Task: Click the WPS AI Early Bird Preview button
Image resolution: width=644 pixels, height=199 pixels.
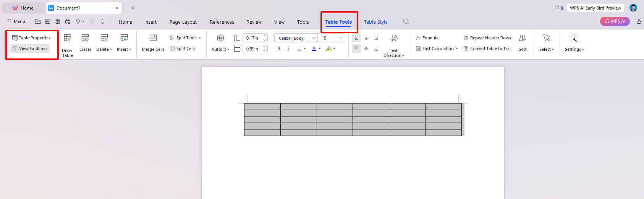Action: pos(595,8)
